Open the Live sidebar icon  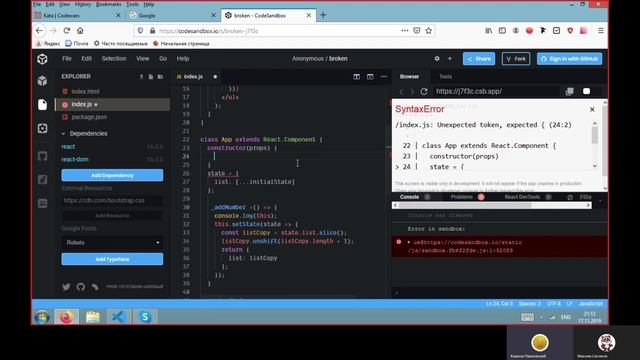click(x=42, y=203)
